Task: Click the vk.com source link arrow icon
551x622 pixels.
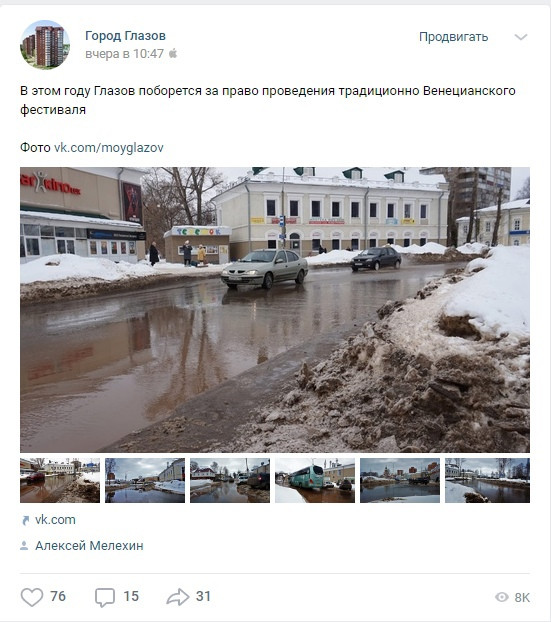Action: [x=25, y=520]
